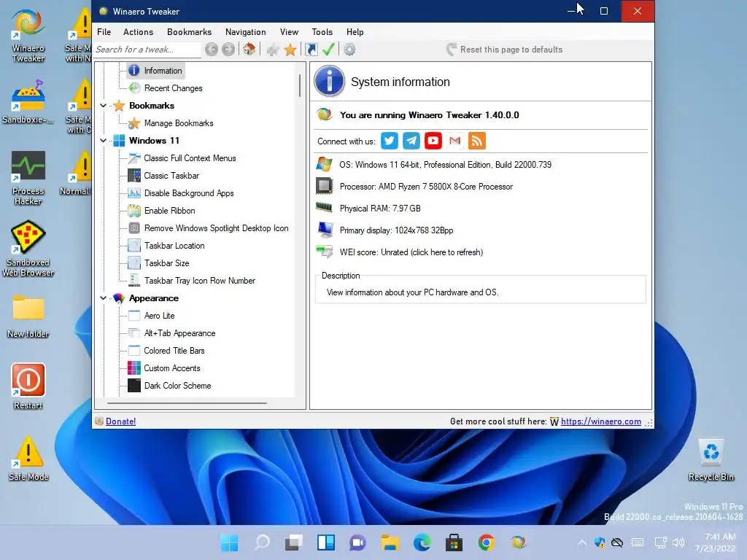Click the tree panel horizontal scrollbar
This screenshot has width=747, height=560.
(x=187, y=402)
